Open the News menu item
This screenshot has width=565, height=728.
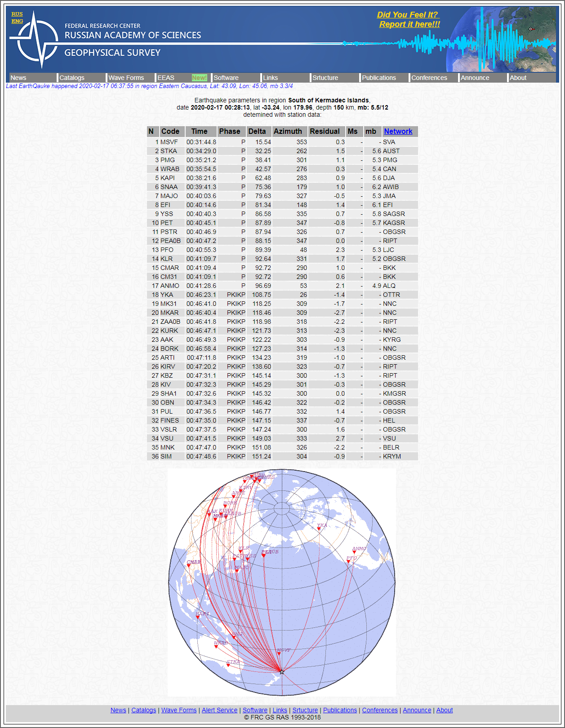[x=18, y=78]
